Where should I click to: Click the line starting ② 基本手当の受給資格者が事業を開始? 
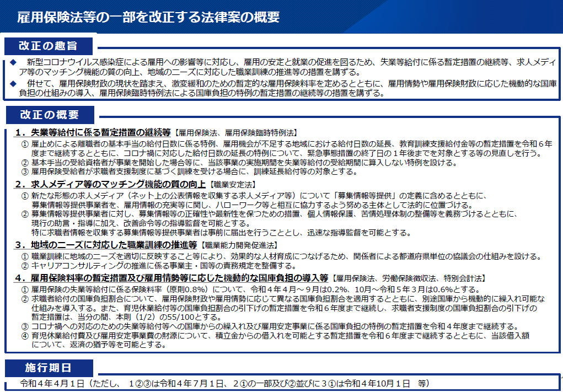point(239,163)
